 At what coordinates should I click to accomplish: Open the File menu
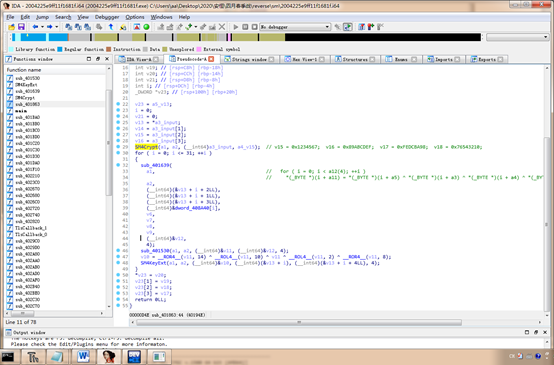click(x=10, y=17)
